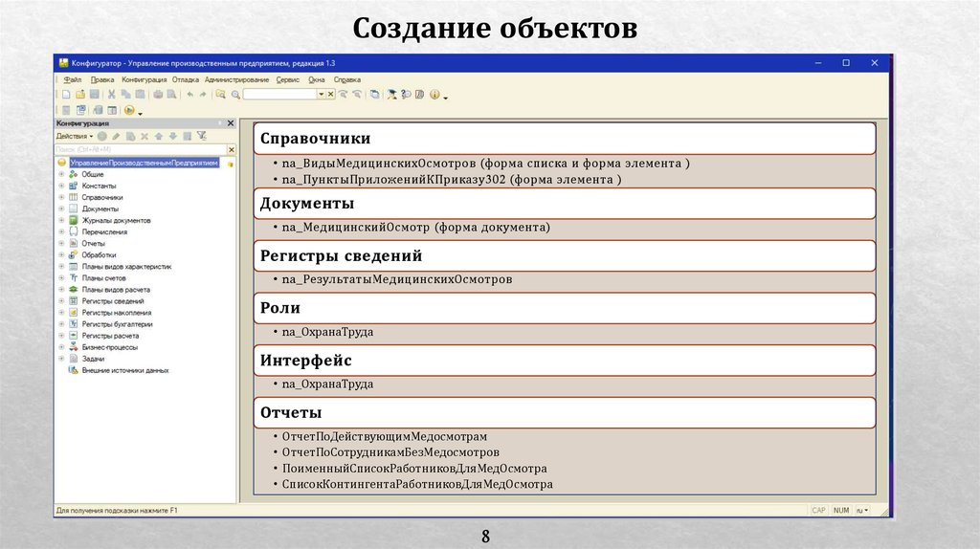Clear the configuration tree search box

pos(232,149)
